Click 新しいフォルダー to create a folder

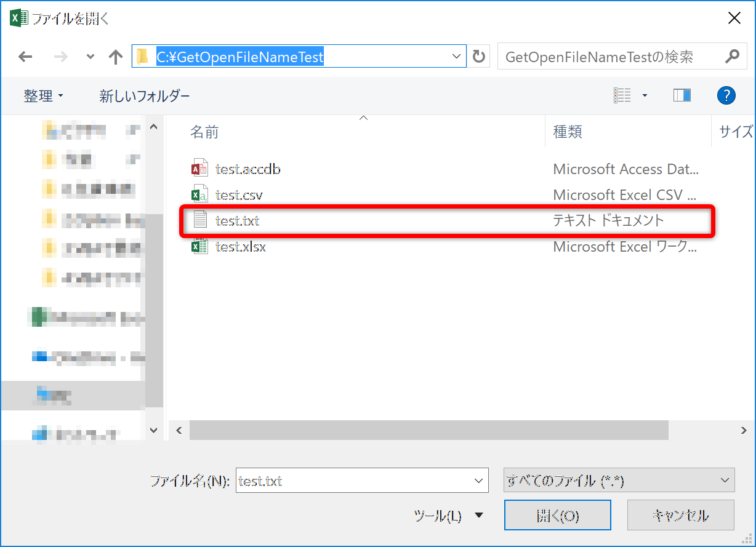tap(145, 96)
